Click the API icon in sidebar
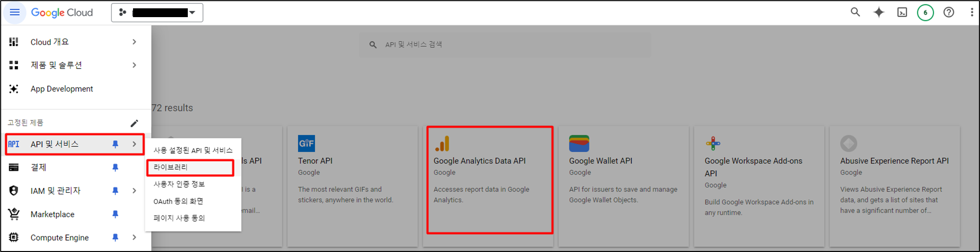 pyautogui.click(x=14, y=144)
